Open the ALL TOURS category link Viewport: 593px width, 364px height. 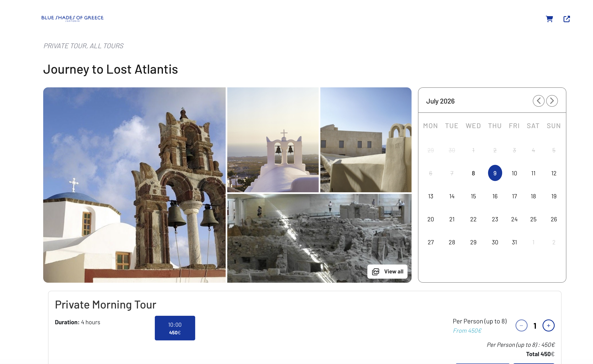pyautogui.click(x=107, y=46)
